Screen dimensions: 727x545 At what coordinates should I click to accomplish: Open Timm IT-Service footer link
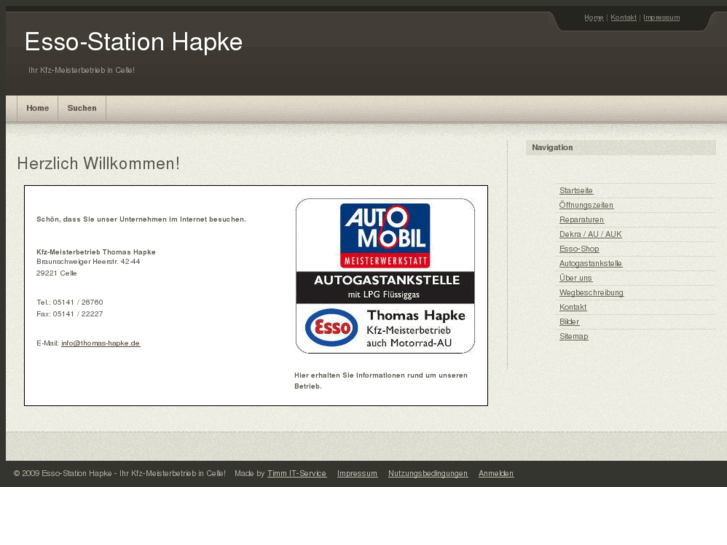pos(297,474)
